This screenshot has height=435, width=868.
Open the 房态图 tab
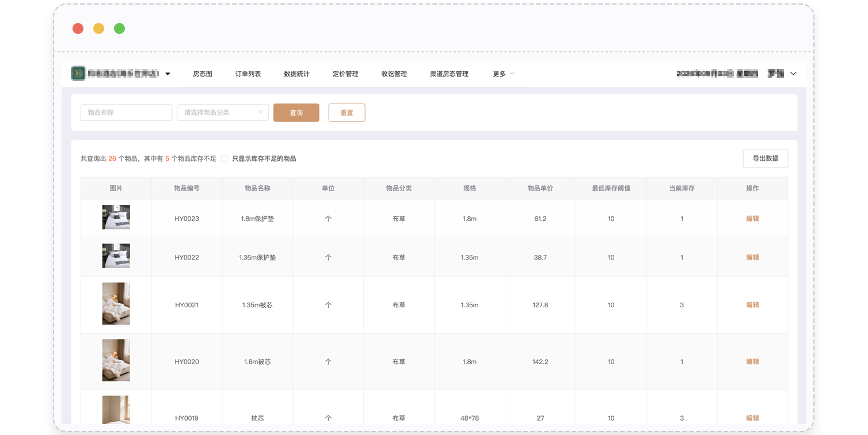(x=203, y=74)
